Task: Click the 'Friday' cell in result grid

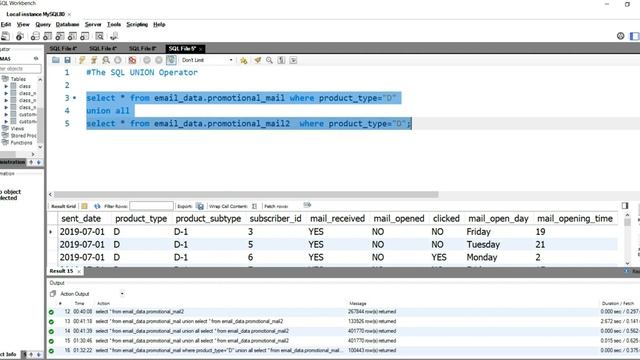Action: tap(478, 232)
